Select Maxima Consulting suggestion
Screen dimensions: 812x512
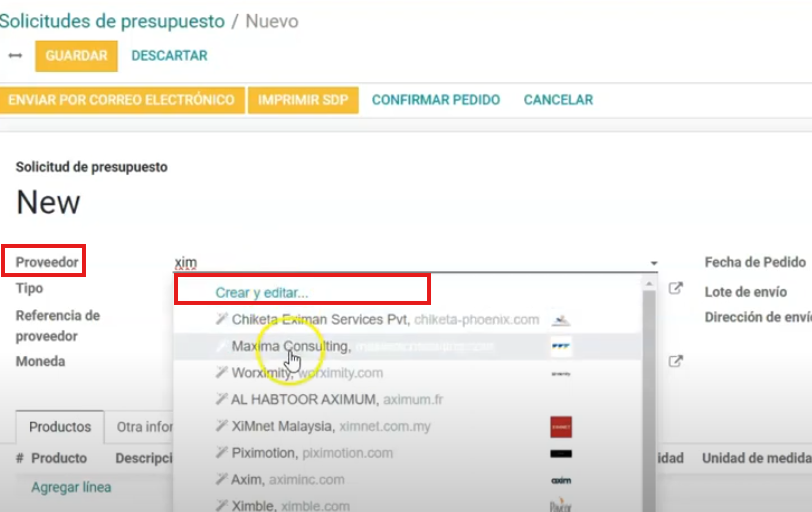[407, 346]
